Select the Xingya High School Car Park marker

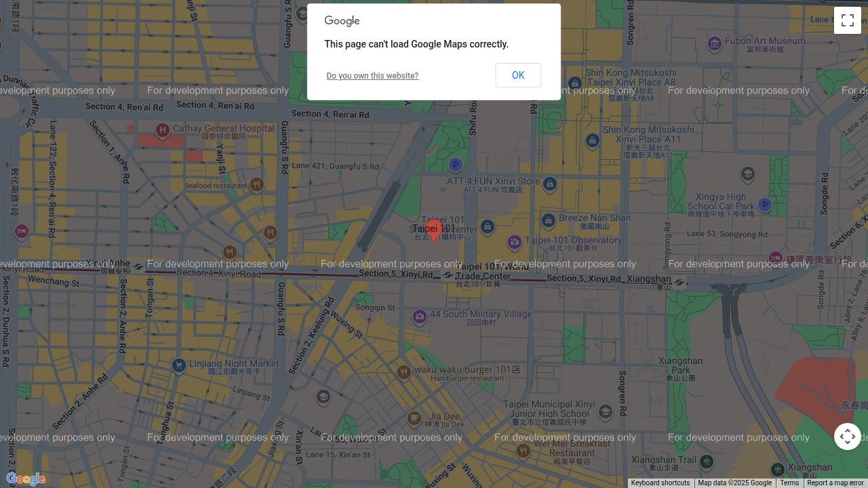click(764, 204)
